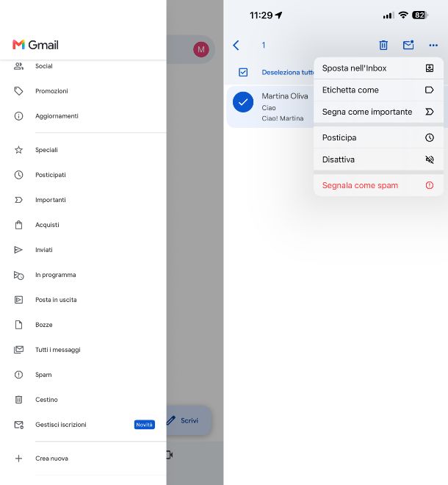The height and width of the screenshot is (485, 448).
Task: Open Posta in uscita
Action: coord(83,300)
